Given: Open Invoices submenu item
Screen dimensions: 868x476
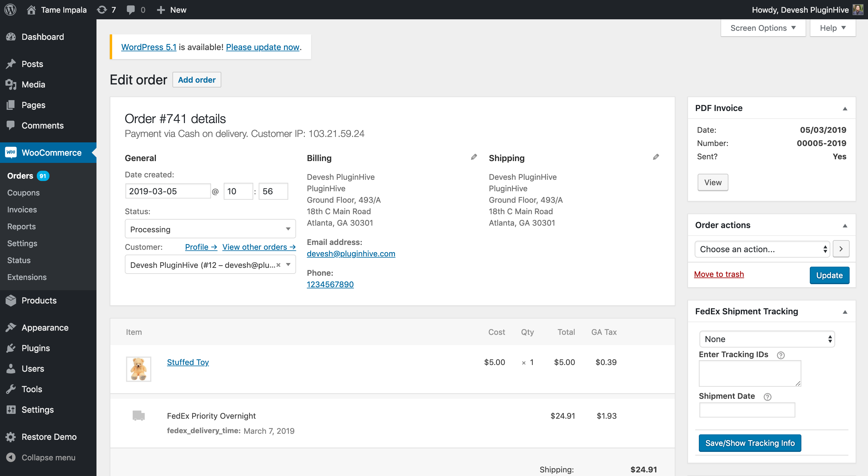Looking at the screenshot, I should click(x=22, y=209).
